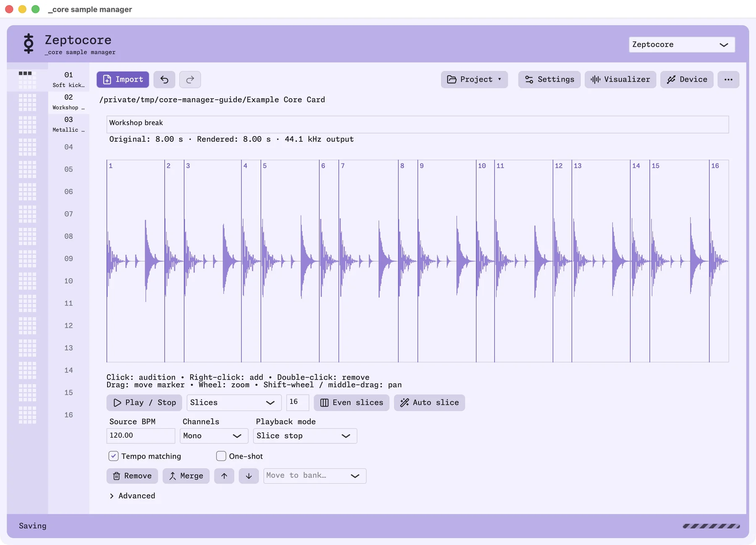The width and height of the screenshot is (756, 545).
Task: Select sample 03 Metallic
Action: pyautogui.click(x=68, y=124)
